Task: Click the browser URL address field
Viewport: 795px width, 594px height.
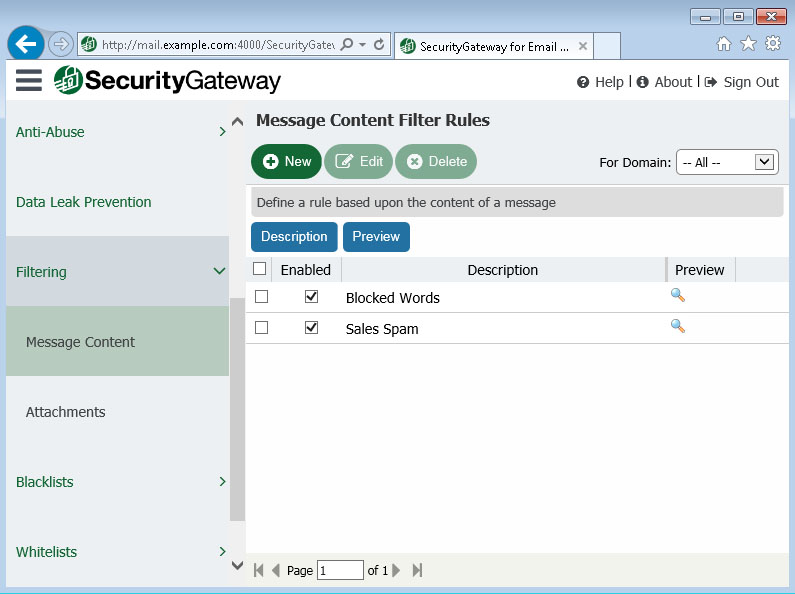Action: point(218,45)
